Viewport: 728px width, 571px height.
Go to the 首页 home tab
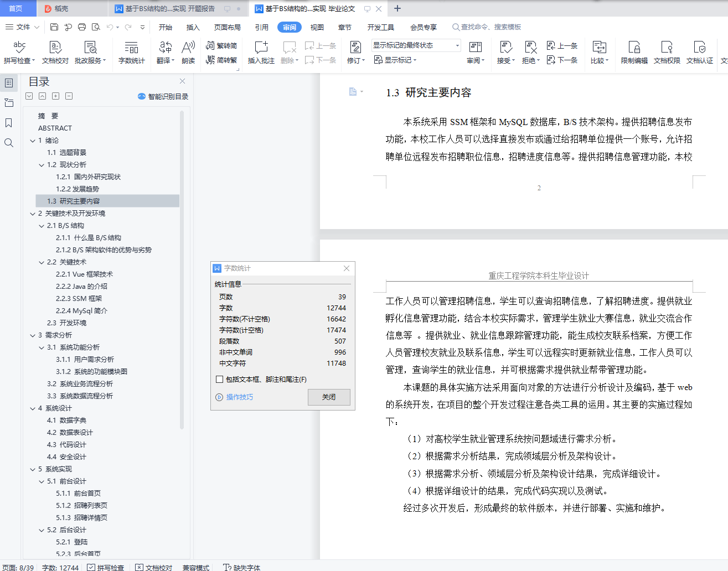click(16, 8)
